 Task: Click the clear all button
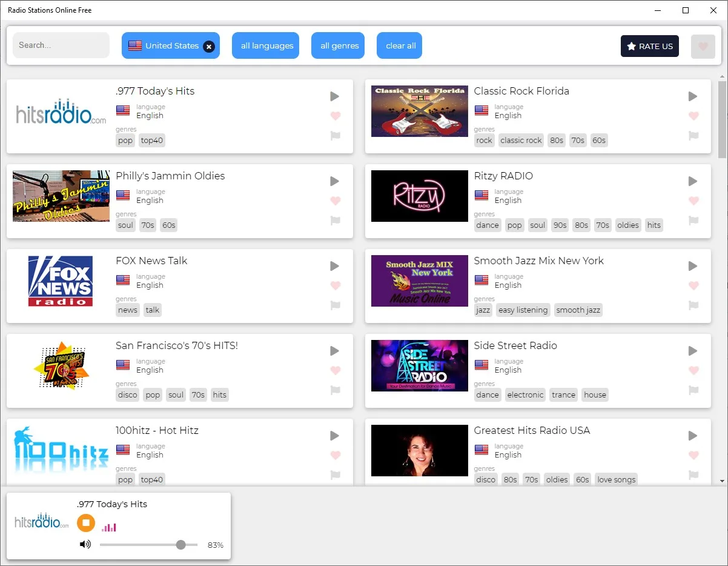(399, 45)
